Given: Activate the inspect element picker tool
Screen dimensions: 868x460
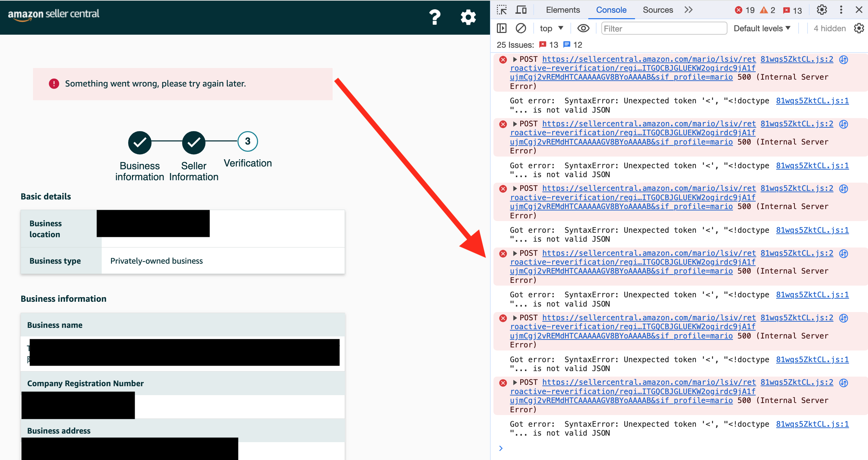Looking at the screenshot, I should pyautogui.click(x=502, y=10).
